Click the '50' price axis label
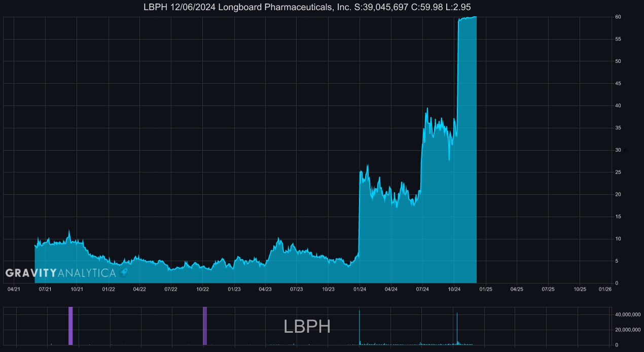This screenshot has height=352, width=644. pos(618,61)
